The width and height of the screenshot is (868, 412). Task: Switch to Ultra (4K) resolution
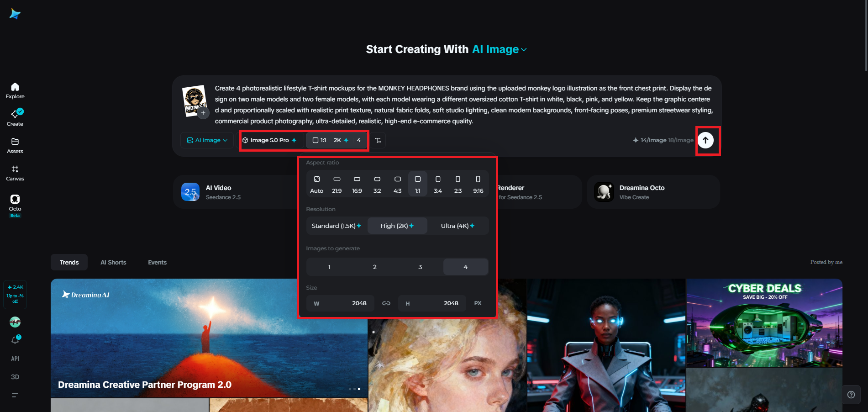pyautogui.click(x=458, y=226)
